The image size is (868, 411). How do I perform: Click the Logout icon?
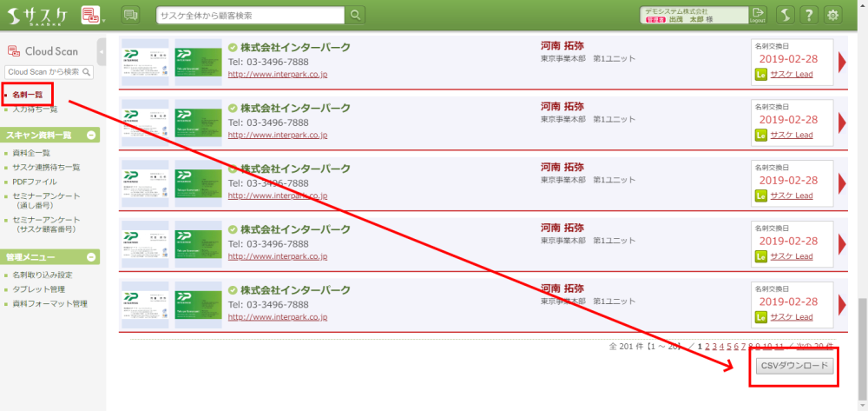click(757, 15)
